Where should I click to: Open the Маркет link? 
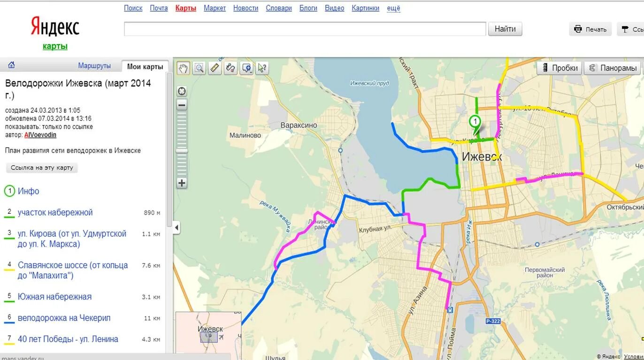(215, 8)
